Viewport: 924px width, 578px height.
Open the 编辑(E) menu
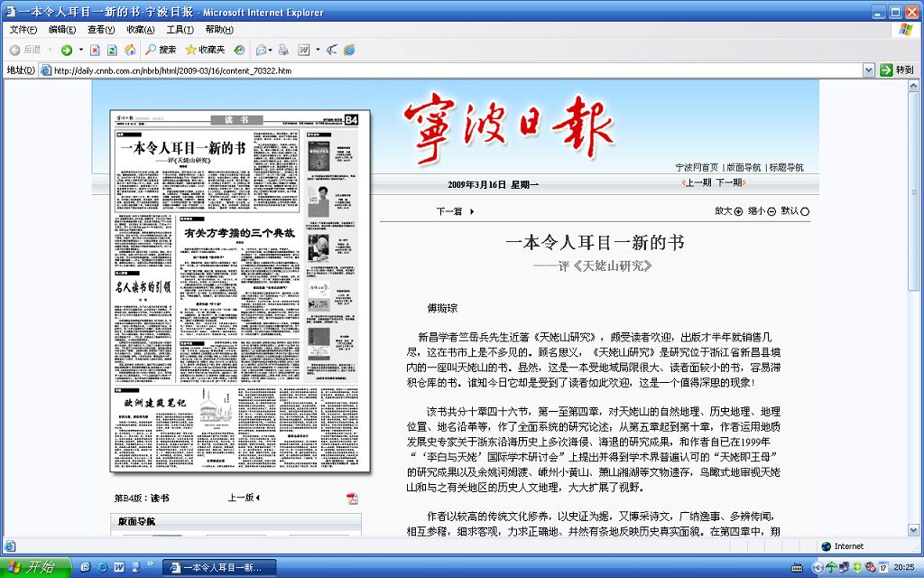point(62,30)
